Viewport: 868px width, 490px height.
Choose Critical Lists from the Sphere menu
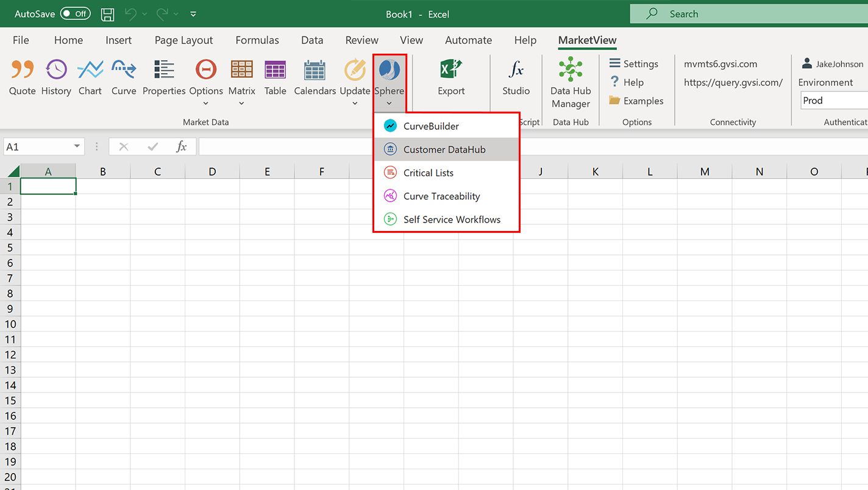pyautogui.click(x=446, y=172)
